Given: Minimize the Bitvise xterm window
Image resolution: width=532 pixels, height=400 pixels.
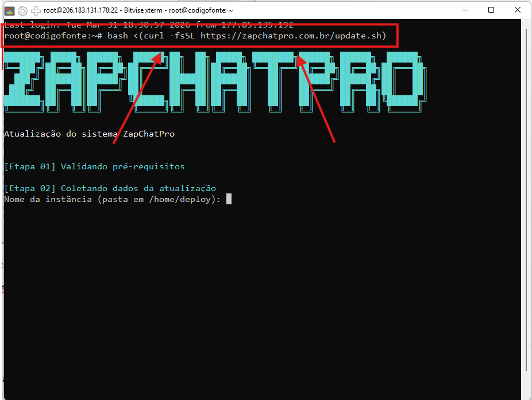Looking at the screenshot, I should click(x=465, y=10).
